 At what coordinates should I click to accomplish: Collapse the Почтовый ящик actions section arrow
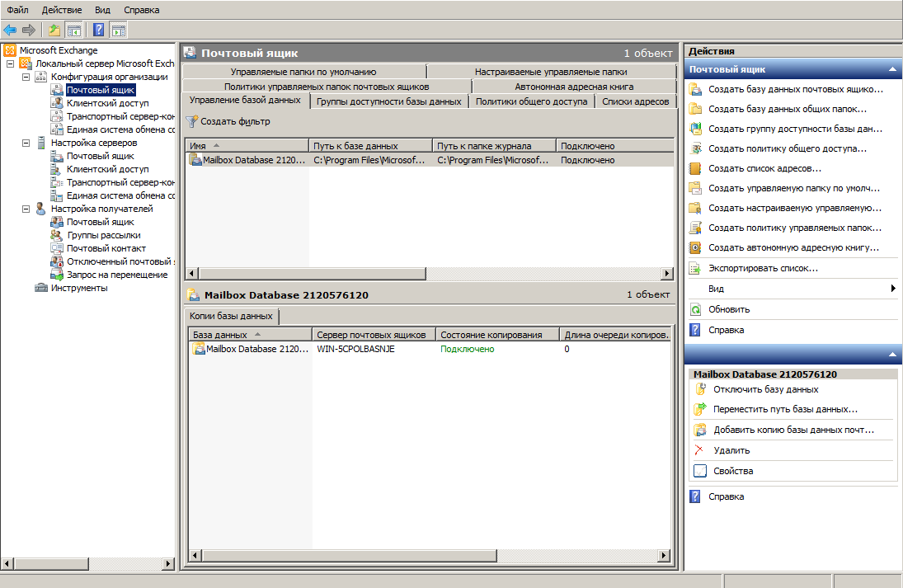[x=892, y=69]
